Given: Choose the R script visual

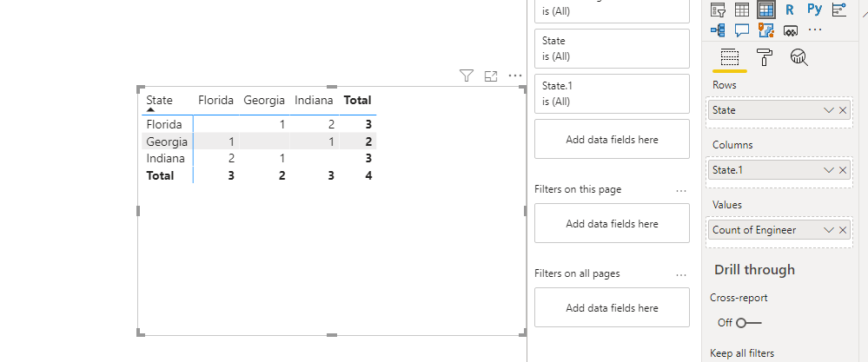Looking at the screenshot, I should coord(790,10).
